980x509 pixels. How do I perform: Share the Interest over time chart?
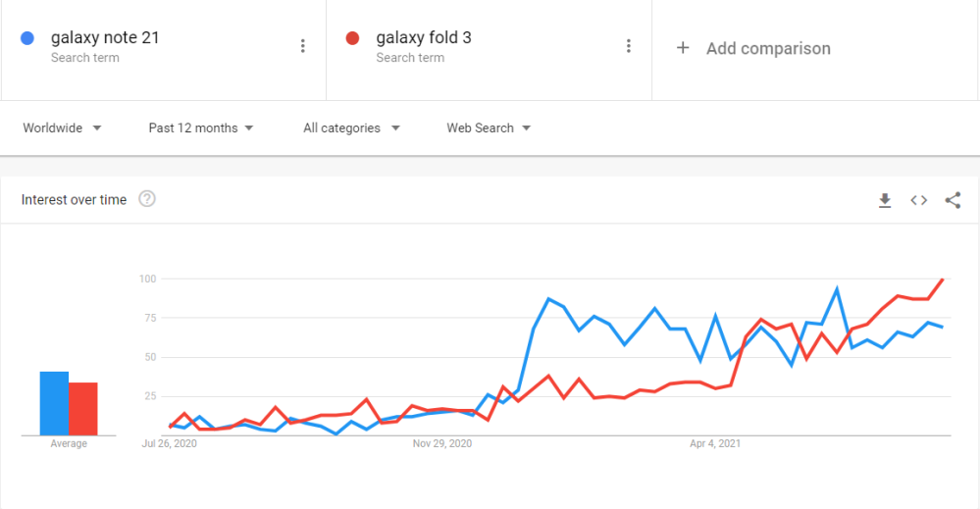tap(953, 200)
